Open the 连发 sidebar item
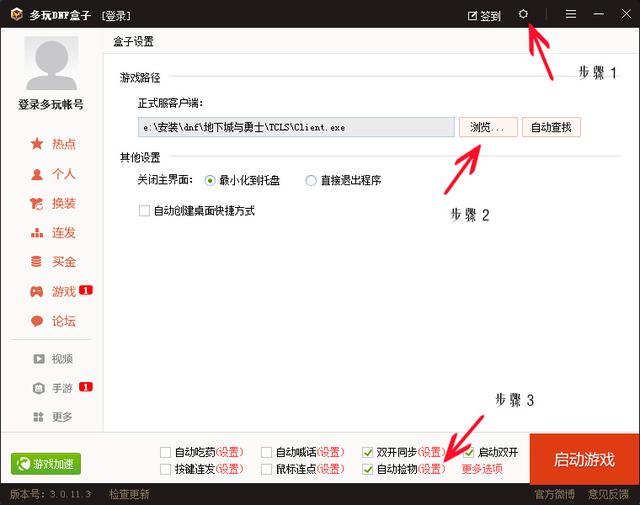 [x=53, y=233]
